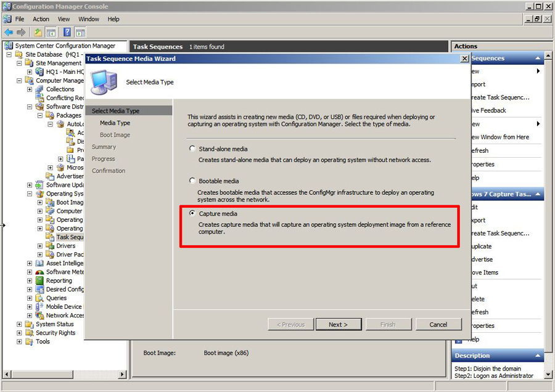Click the Collections node icon

[x=39, y=89]
